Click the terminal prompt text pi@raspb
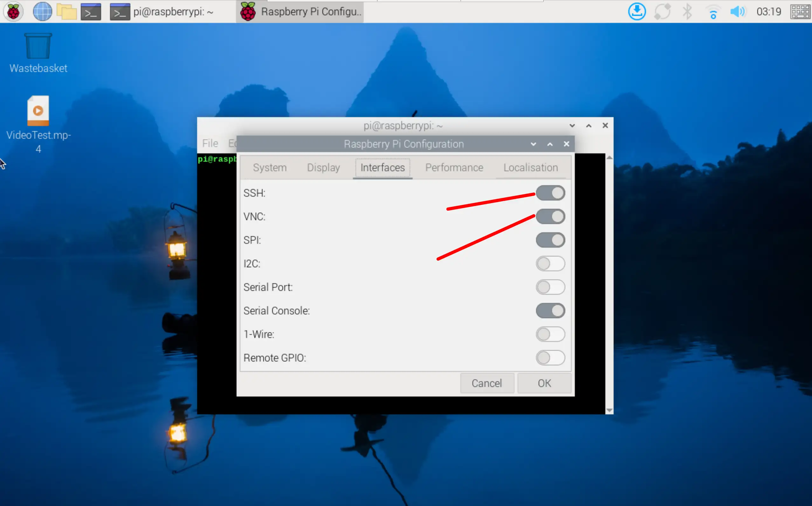This screenshot has height=506, width=812. pos(217,159)
